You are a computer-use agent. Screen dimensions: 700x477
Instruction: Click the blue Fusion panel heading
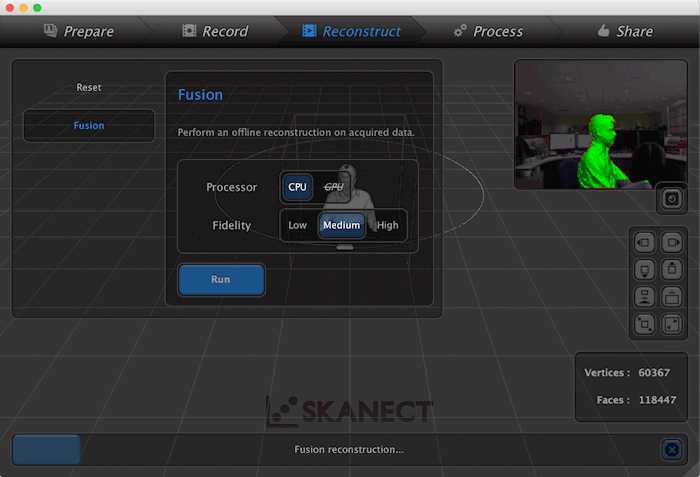pos(200,95)
